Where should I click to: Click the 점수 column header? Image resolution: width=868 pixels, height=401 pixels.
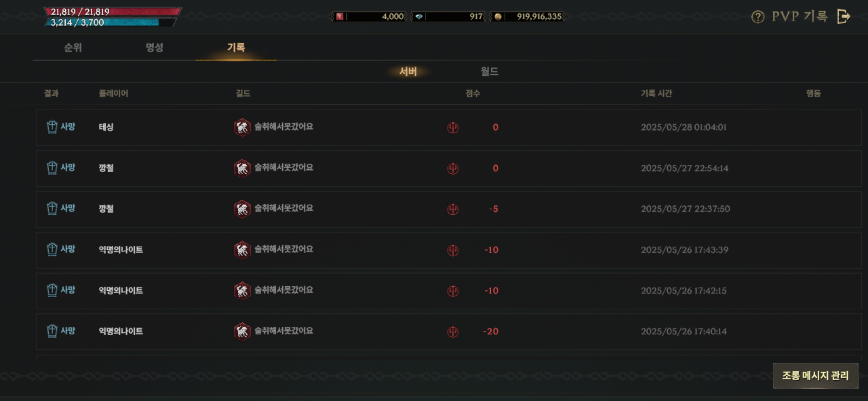(x=473, y=94)
